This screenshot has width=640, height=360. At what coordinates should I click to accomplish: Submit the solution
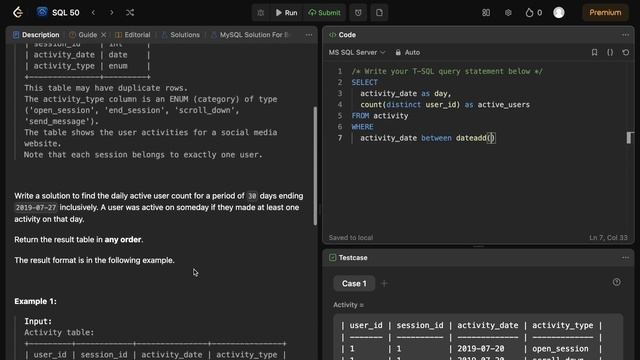[324, 13]
